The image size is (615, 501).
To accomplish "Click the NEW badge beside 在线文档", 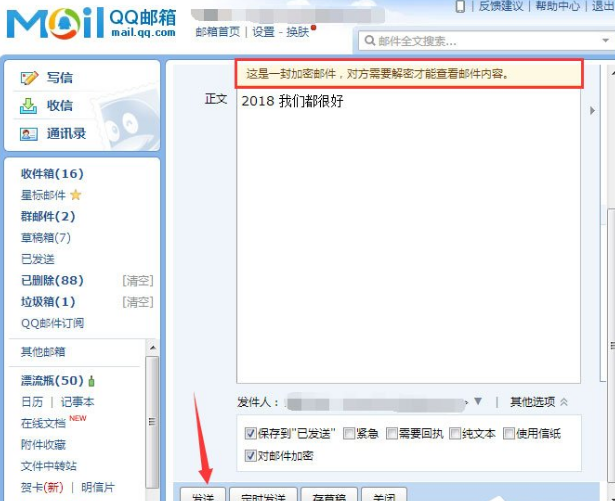I will coord(78,419).
